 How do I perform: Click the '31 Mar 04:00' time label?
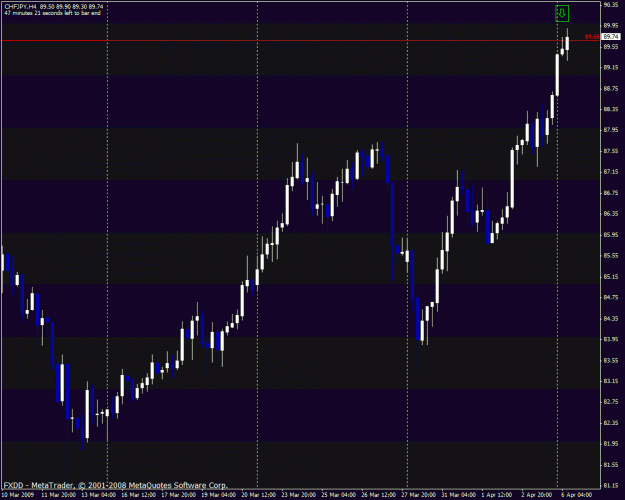pyautogui.click(x=458, y=495)
